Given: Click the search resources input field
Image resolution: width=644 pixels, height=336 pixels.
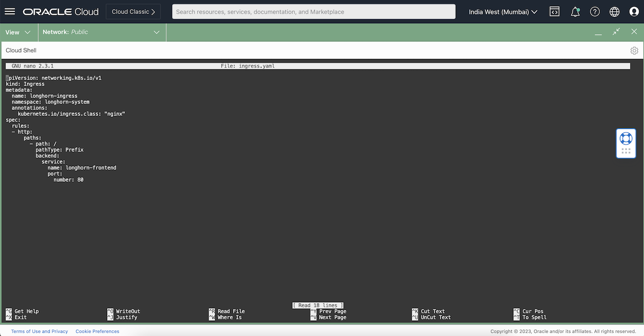Looking at the screenshot, I should tap(313, 12).
